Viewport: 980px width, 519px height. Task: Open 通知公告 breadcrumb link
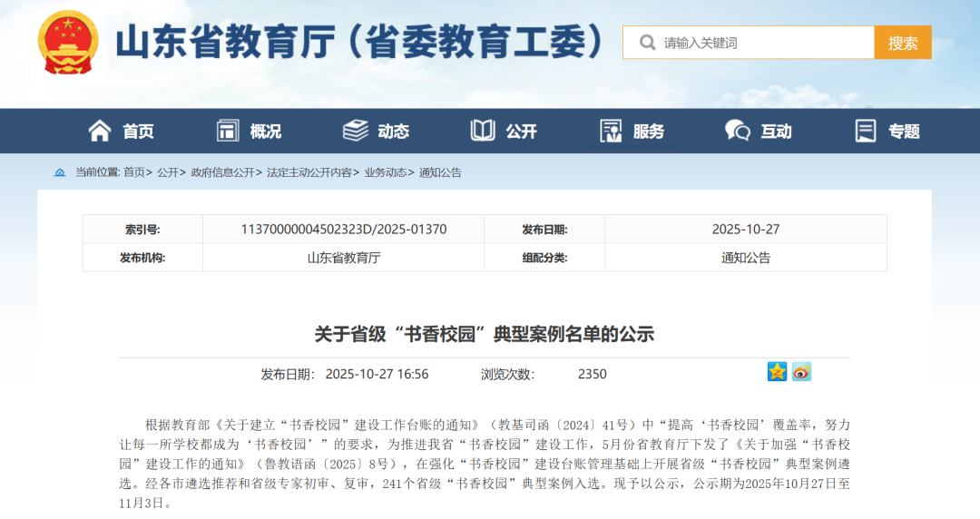point(440,172)
